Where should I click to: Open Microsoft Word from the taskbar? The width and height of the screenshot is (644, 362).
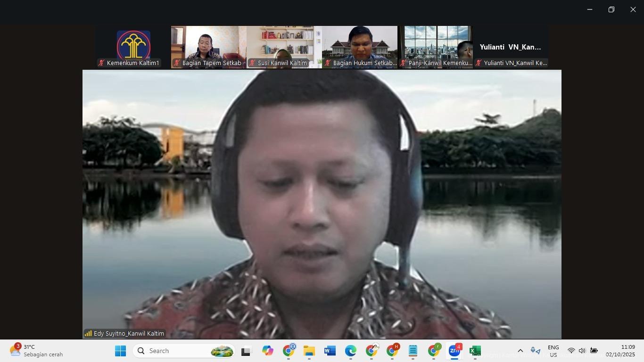point(330,351)
